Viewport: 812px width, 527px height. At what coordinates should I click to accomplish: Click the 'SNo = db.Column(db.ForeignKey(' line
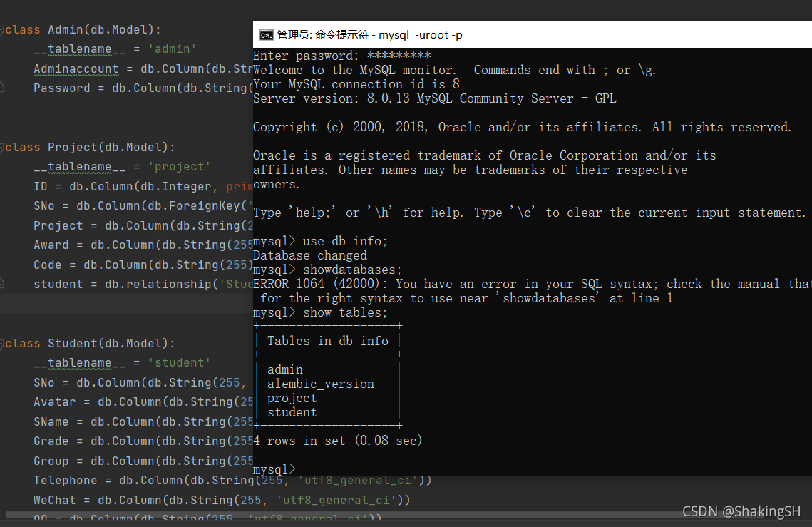click(143, 206)
